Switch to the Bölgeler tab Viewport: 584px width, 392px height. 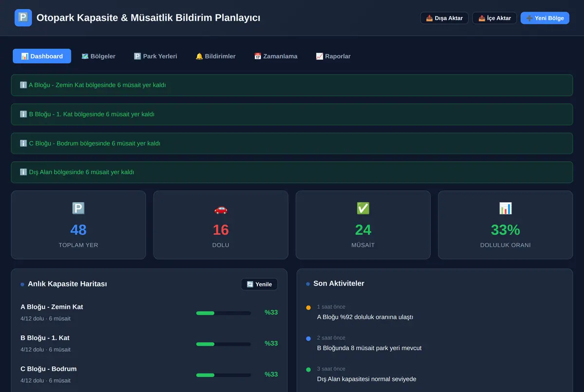click(x=98, y=56)
